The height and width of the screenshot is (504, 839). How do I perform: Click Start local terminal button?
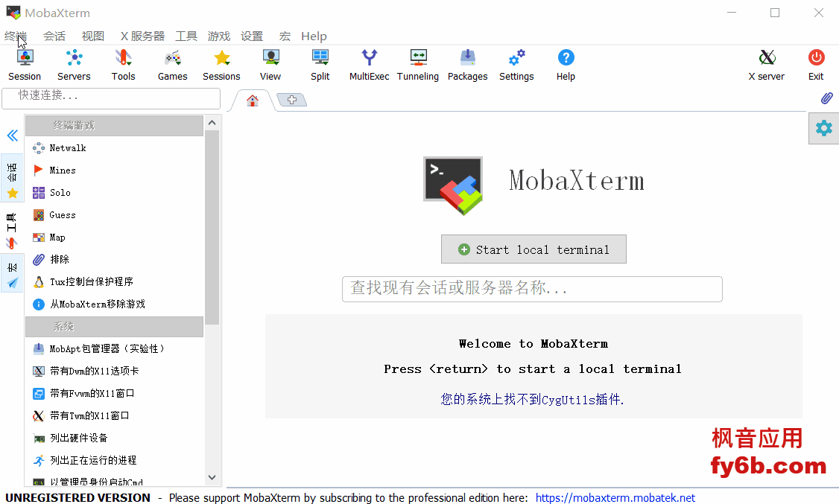534,249
